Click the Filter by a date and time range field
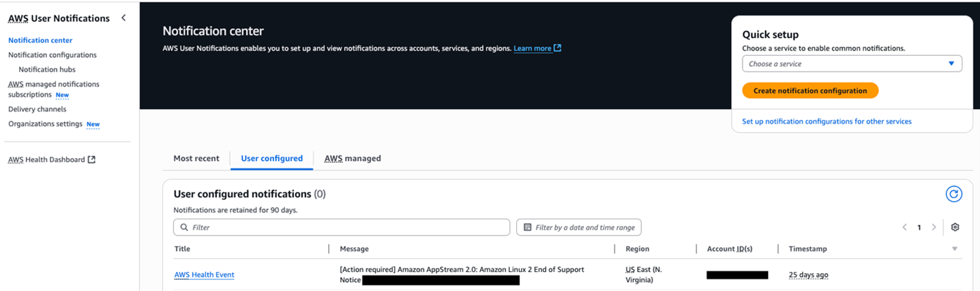This screenshot has width=980, height=291. [x=579, y=228]
